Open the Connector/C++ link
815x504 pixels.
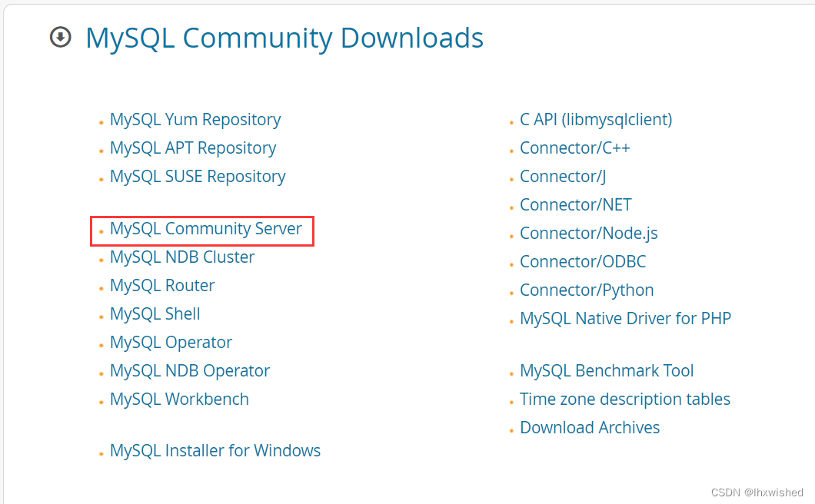[x=575, y=148]
